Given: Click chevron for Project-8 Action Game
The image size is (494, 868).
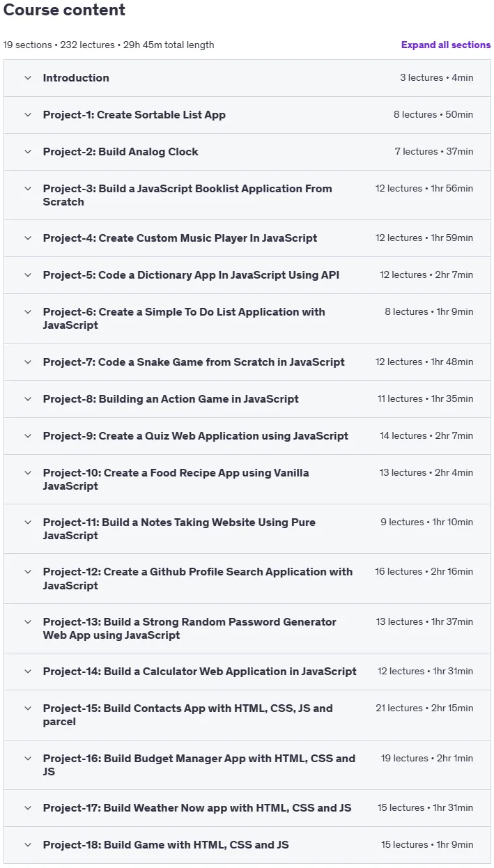Looking at the screenshot, I should point(28,399).
